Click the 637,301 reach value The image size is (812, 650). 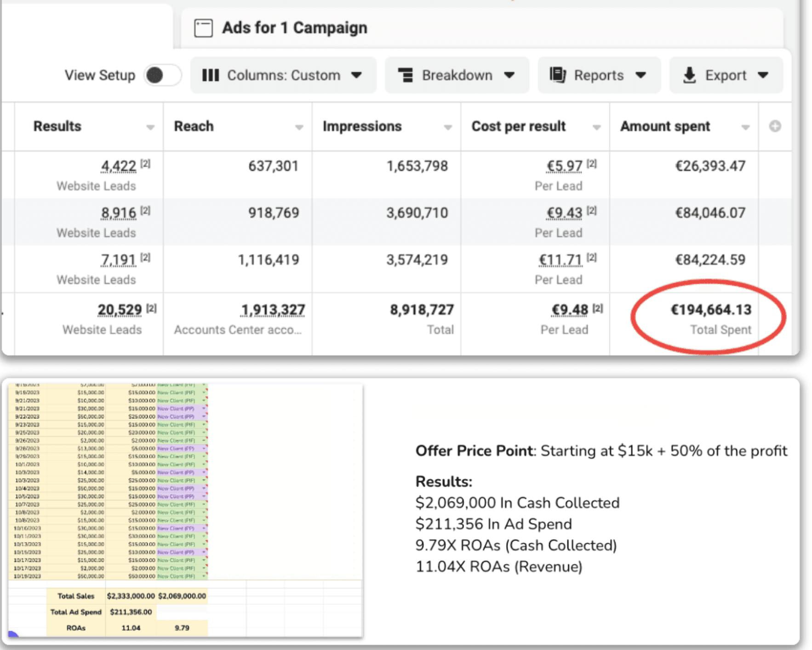click(274, 166)
